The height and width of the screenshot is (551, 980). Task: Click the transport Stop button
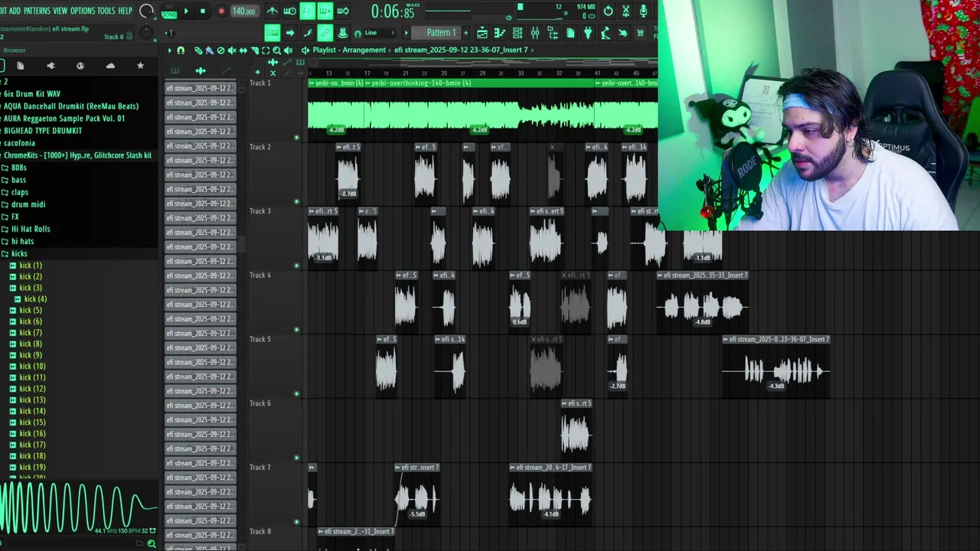[x=203, y=11]
